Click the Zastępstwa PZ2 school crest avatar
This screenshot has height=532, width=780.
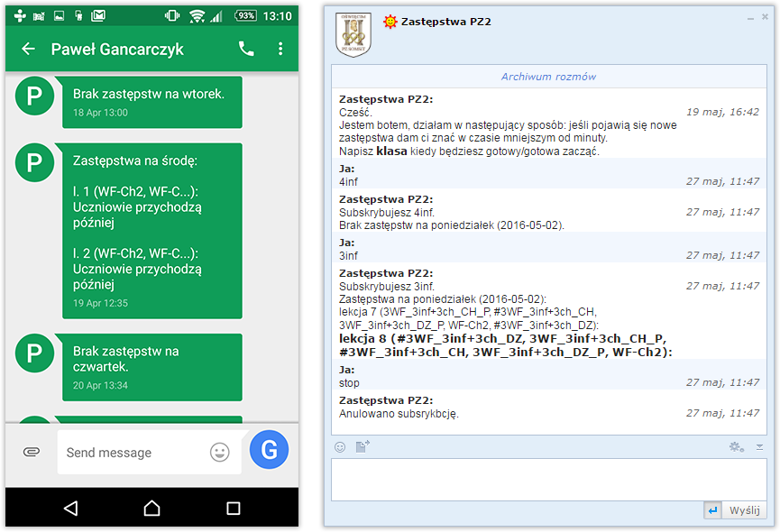[x=353, y=35]
